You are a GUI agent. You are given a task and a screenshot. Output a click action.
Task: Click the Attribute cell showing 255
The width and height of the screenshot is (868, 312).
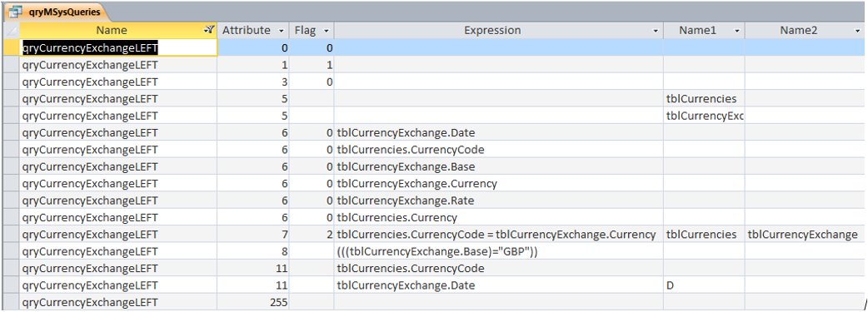click(x=253, y=303)
